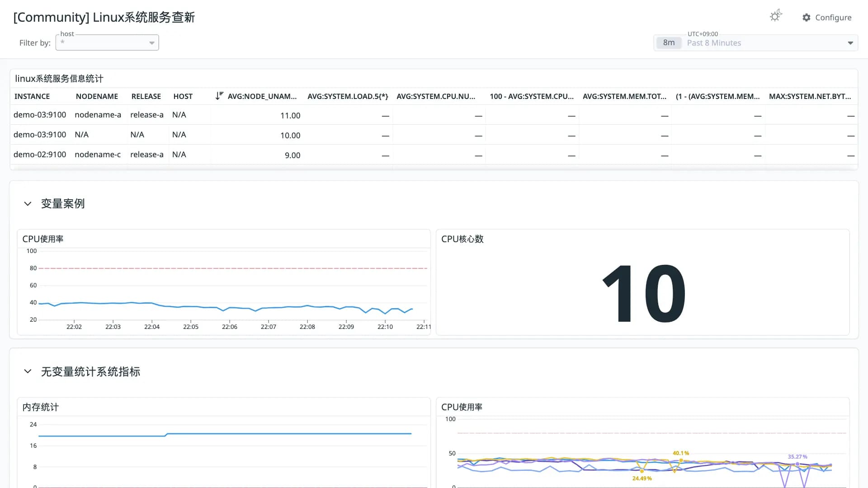Click the 24.49% low label on CPU chart
Screen dimensions: 868x488
coord(642,479)
